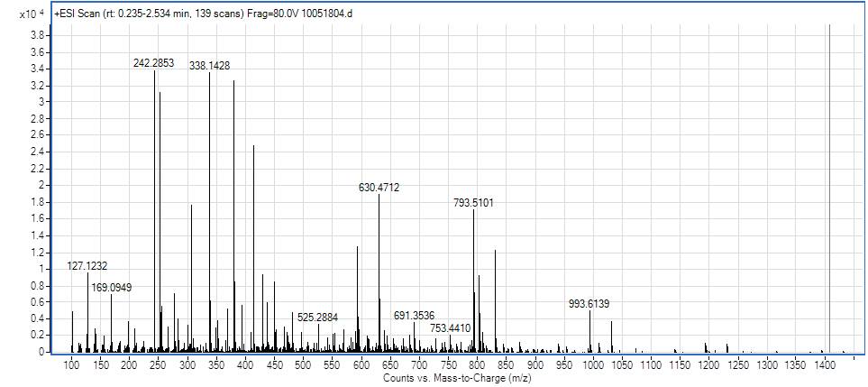This screenshot has width=868, height=387.
Task: Click the +ESI Scan spectrum title
Action: coord(203,14)
